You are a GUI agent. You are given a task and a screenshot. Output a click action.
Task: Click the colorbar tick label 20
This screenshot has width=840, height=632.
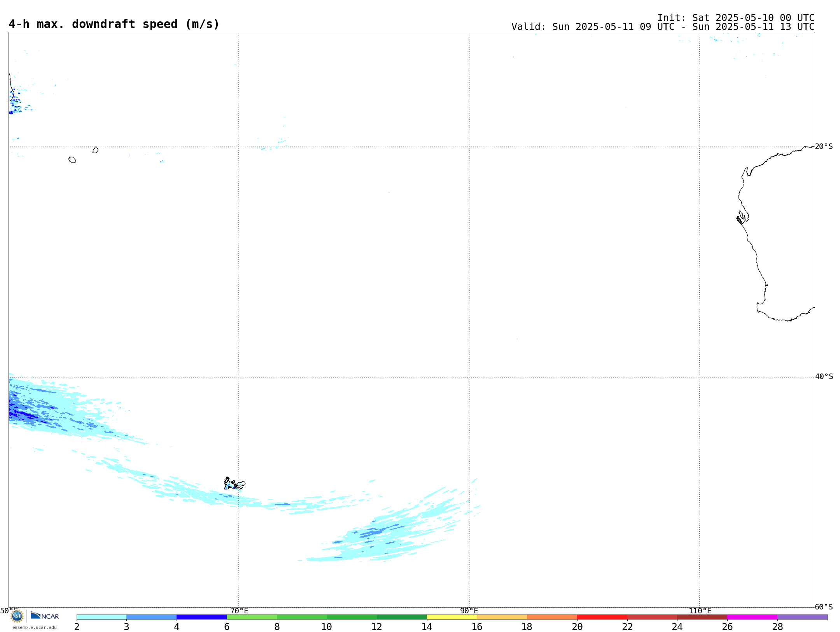tap(577, 627)
